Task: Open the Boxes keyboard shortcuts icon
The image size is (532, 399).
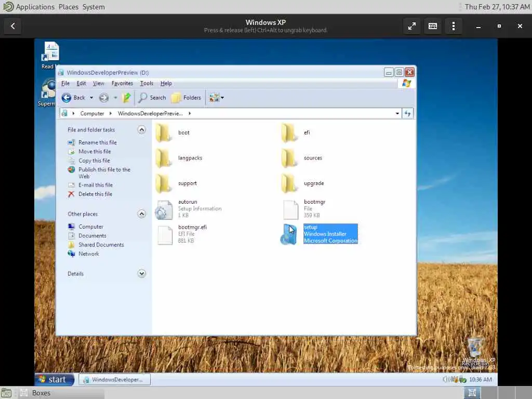Action: 433,26
